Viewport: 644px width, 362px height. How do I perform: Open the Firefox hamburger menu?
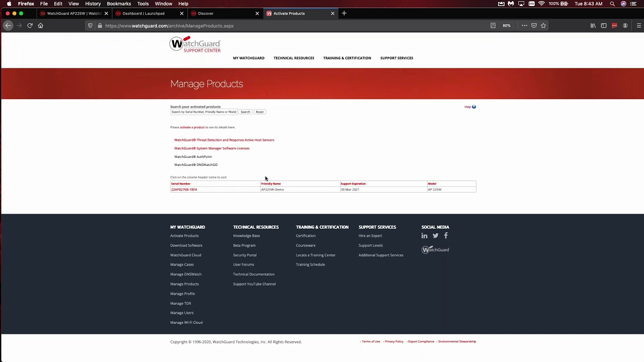click(639, 26)
